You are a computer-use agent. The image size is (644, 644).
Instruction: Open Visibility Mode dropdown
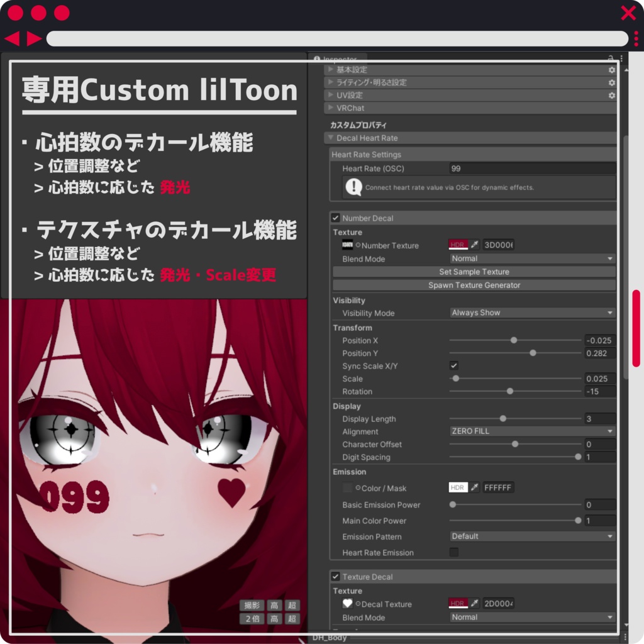coord(532,313)
